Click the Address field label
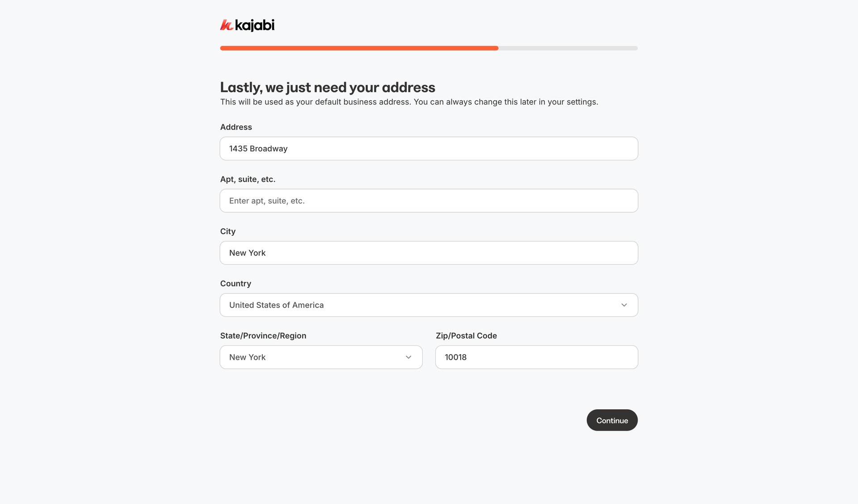This screenshot has height=504, width=858. [236, 127]
